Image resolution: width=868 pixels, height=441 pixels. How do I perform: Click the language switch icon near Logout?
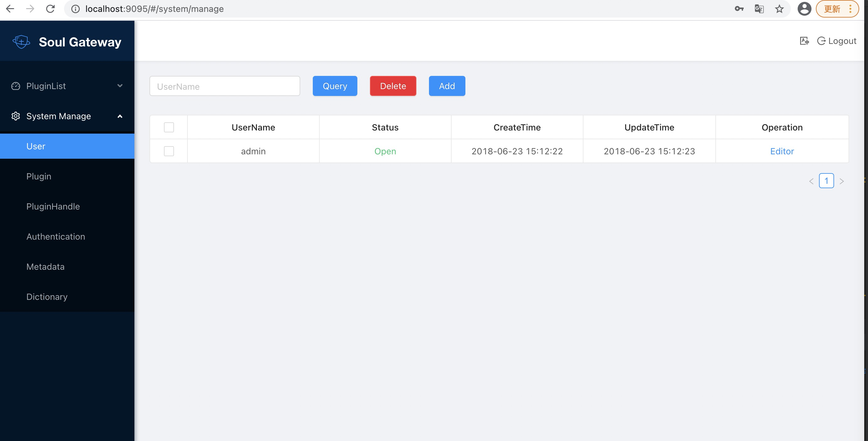pos(804,41)
